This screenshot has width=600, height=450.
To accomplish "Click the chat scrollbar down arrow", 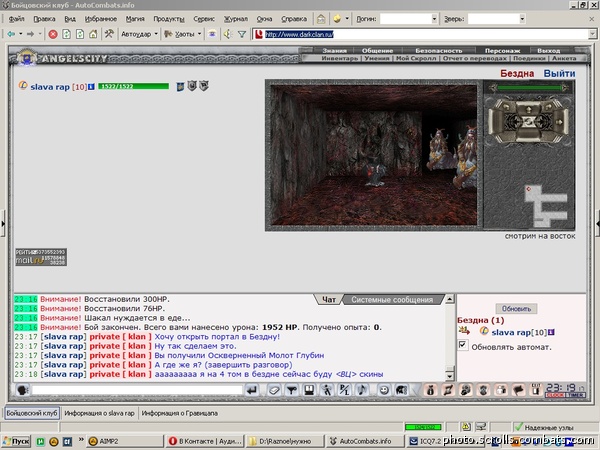I will tap(450, 377).
